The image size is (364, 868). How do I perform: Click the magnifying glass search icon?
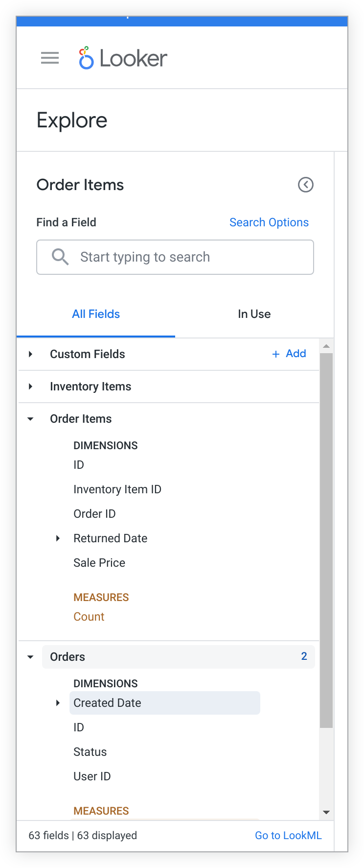(x=60, y=257)
